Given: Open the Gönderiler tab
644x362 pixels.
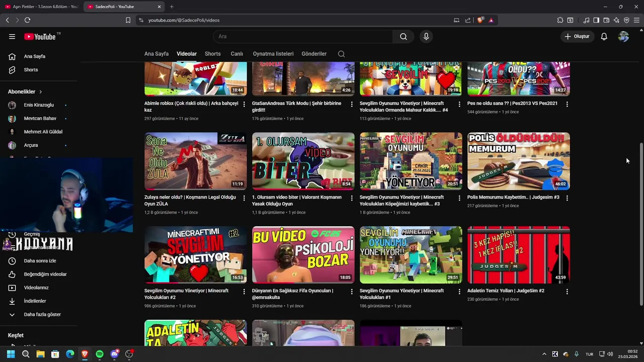Looking at the screenshot, I should tap(314, 54).
